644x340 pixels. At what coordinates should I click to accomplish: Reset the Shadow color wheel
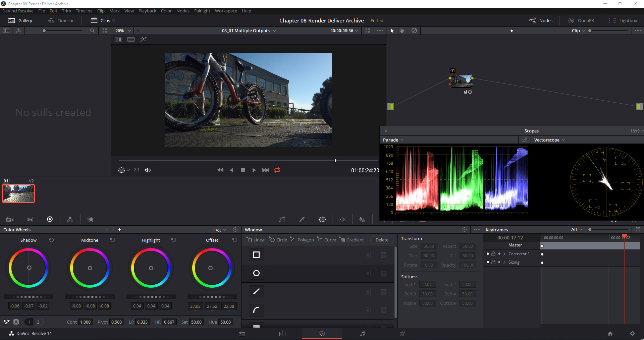point(51,240)
